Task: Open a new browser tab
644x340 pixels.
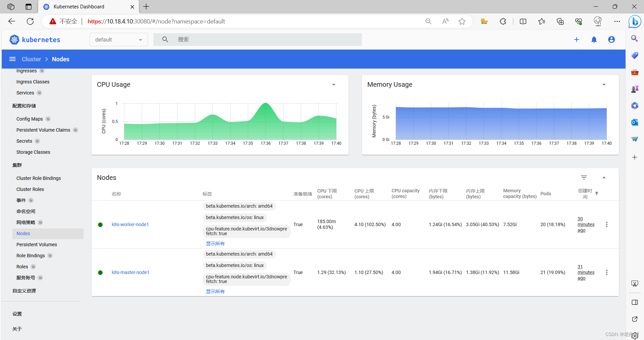Action: click(x=146, y=7)
